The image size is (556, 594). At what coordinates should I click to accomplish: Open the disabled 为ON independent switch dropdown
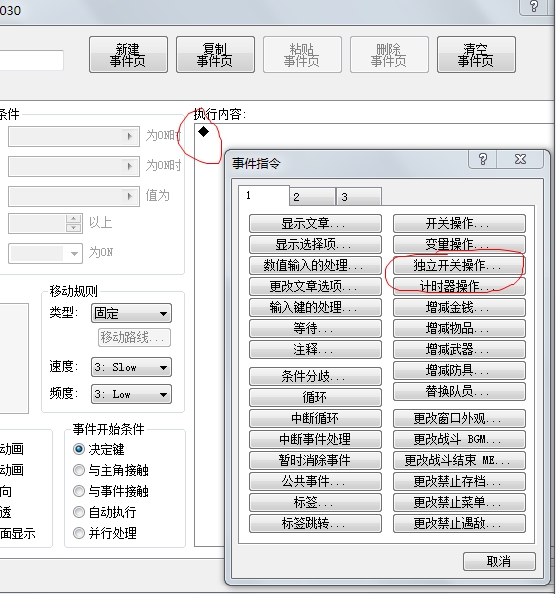[45, 253]
